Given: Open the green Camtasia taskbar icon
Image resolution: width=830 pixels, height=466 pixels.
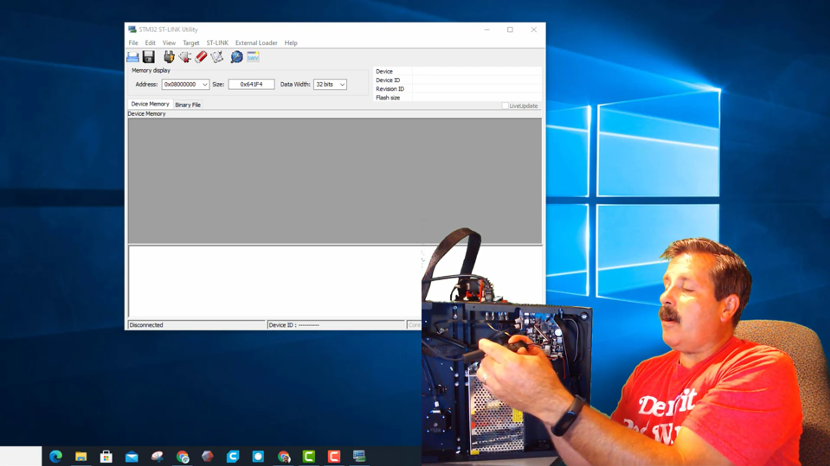Looking at the screenshot, I should [x=309, y=456].
